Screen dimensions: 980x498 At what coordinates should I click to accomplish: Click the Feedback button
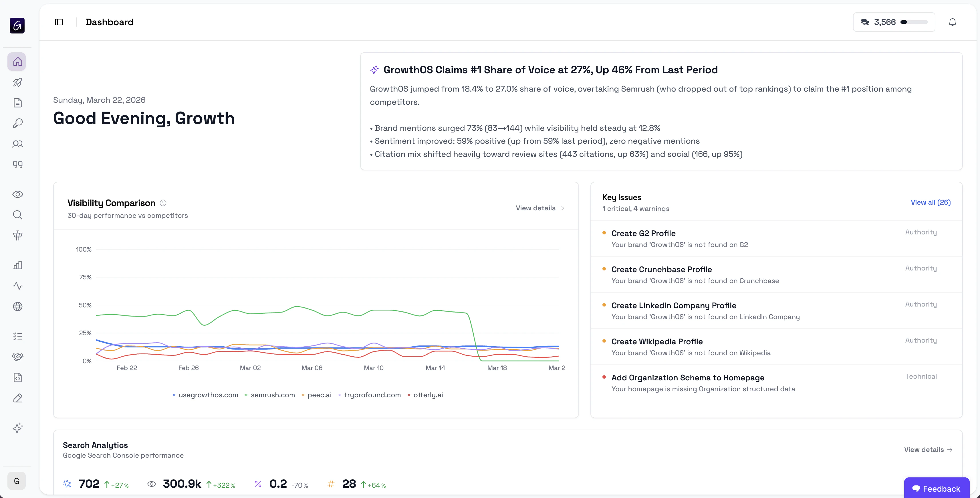click(x=936, y=489)
